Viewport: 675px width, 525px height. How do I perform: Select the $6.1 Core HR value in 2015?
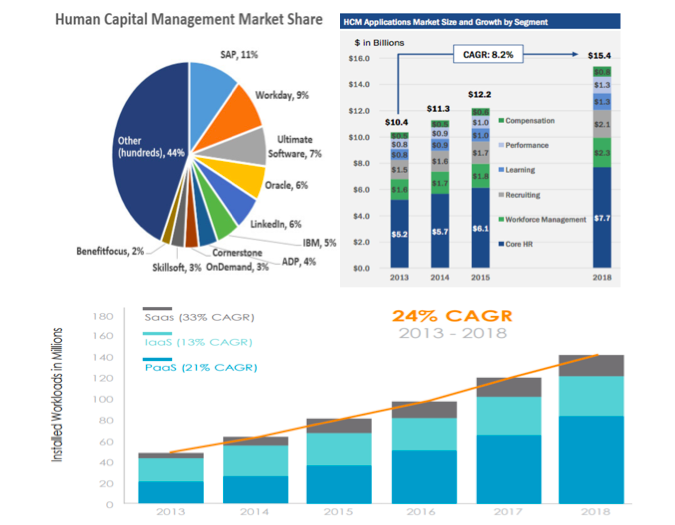tap(480, 229)
